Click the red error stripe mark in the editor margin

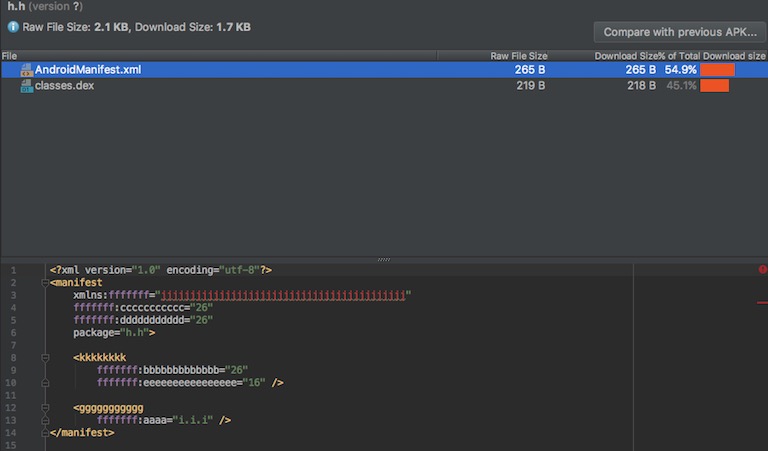[x=762, y=297]
